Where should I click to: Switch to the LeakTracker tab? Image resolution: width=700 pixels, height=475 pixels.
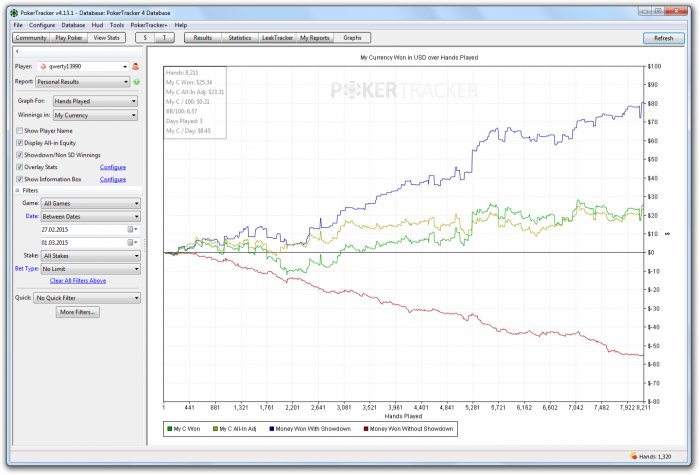click(275, 37)
